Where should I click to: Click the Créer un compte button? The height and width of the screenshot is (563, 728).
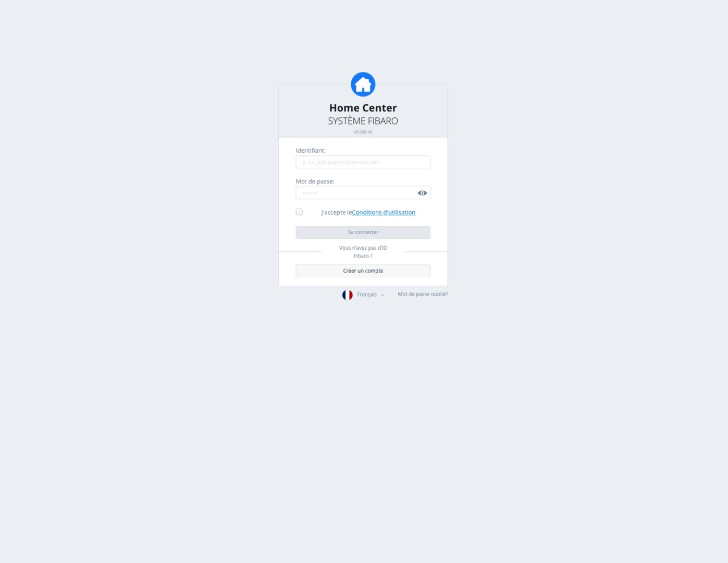pyautogui.click(x=363, y=271)
